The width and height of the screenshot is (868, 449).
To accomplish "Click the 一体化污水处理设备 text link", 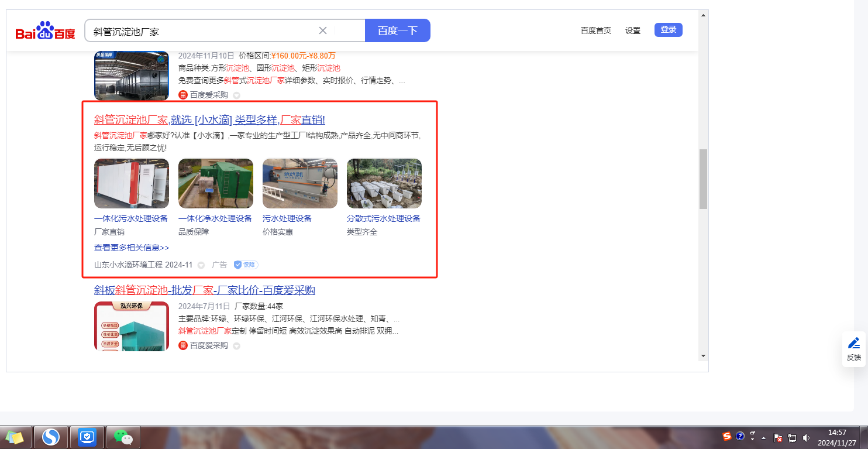I will 131,218.
